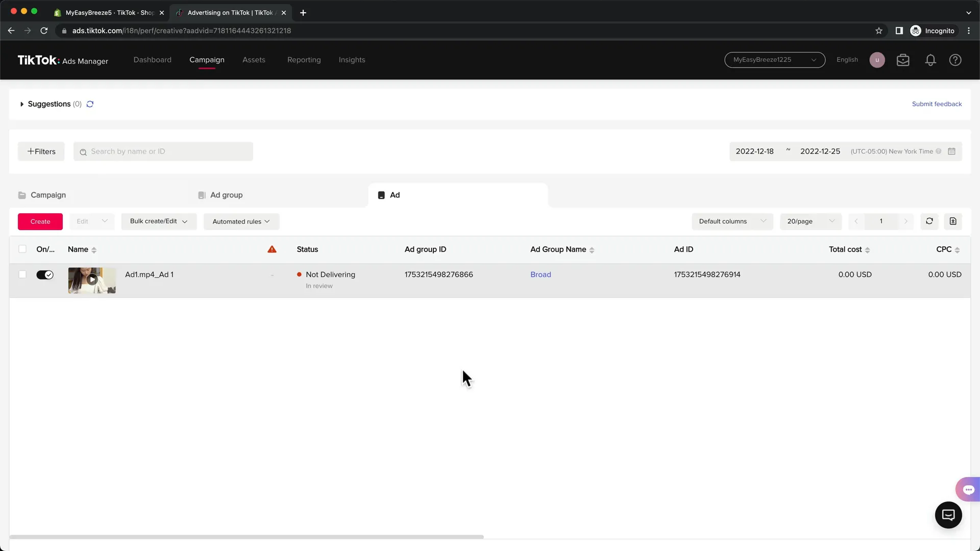Open the Automated rules dropdown
This screenshot has width=980, height=551.
(241, 221)
